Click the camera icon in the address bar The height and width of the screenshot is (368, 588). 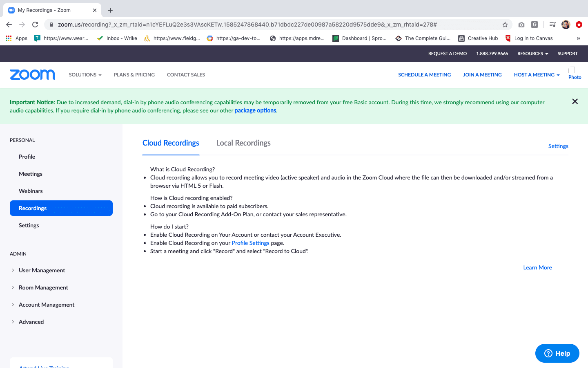click(x=521, y=25)
